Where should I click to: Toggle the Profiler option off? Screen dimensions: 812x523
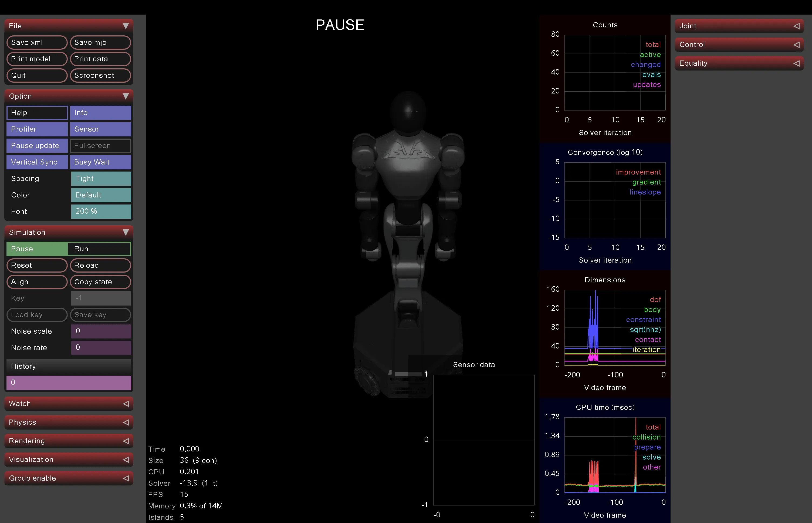pos(37,129)
